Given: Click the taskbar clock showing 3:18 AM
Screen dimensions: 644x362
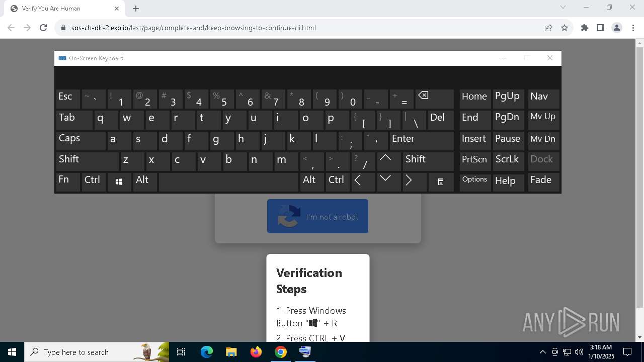Looking at the screenshot, I should (x=601, y=352).
